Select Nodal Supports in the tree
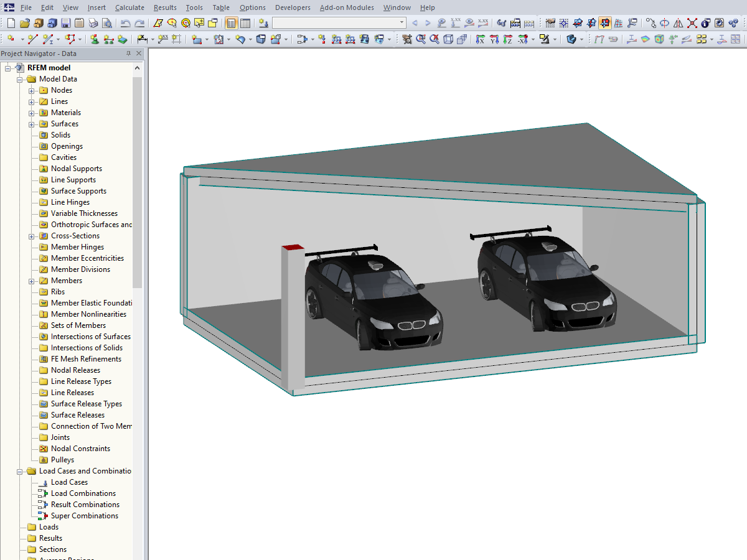 click(77, 169)
